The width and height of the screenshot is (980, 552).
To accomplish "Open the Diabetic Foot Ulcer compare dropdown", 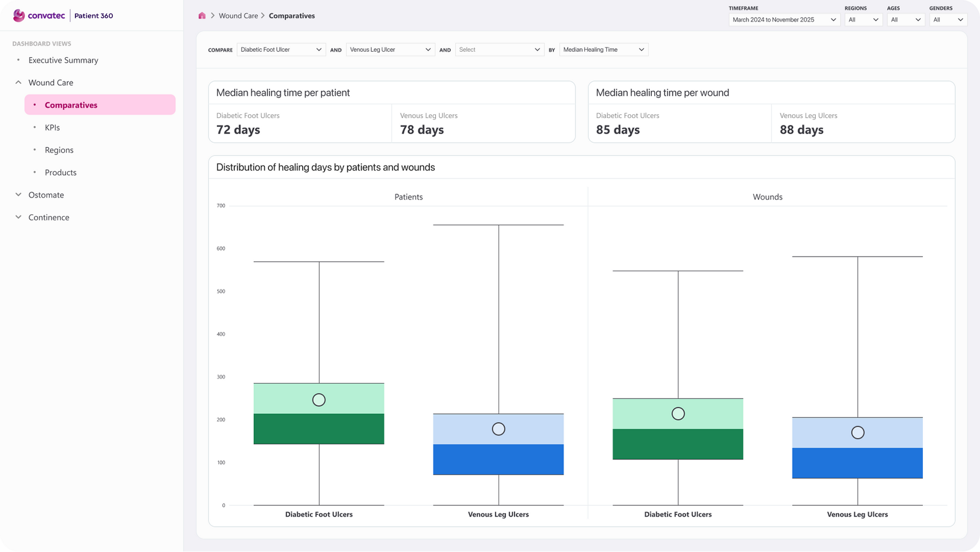I will (281, 50).
